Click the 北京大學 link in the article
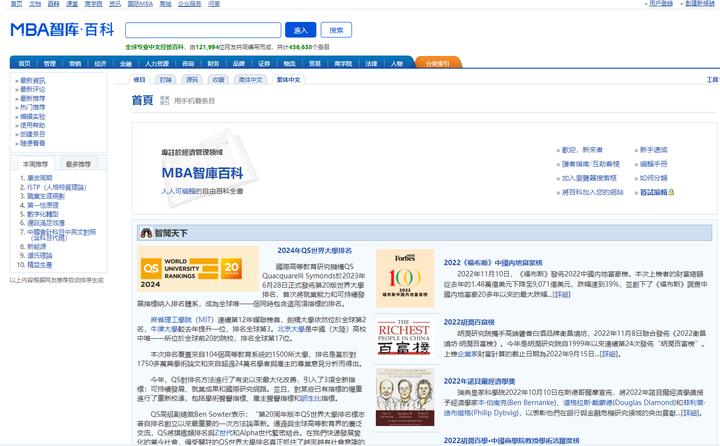Image resolution: width=720 pixels, height=446 pixels. [291, 329]
